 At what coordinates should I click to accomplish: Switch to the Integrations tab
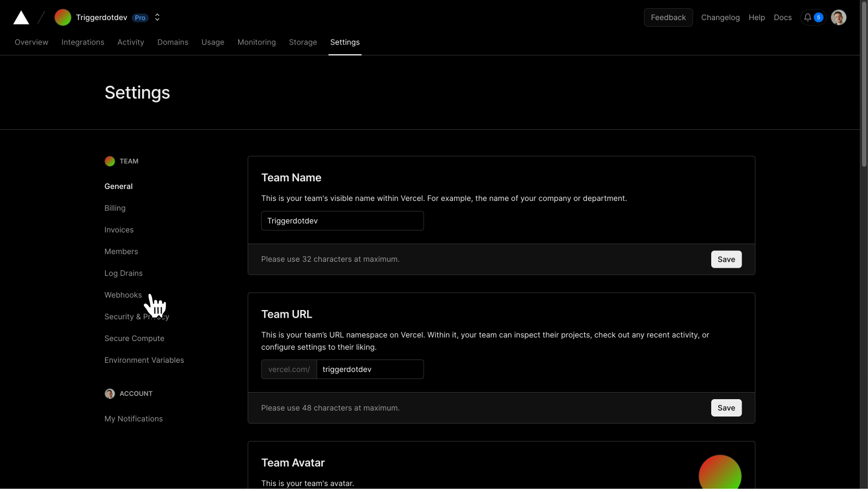pyautogui.click(x=83, y=42)
